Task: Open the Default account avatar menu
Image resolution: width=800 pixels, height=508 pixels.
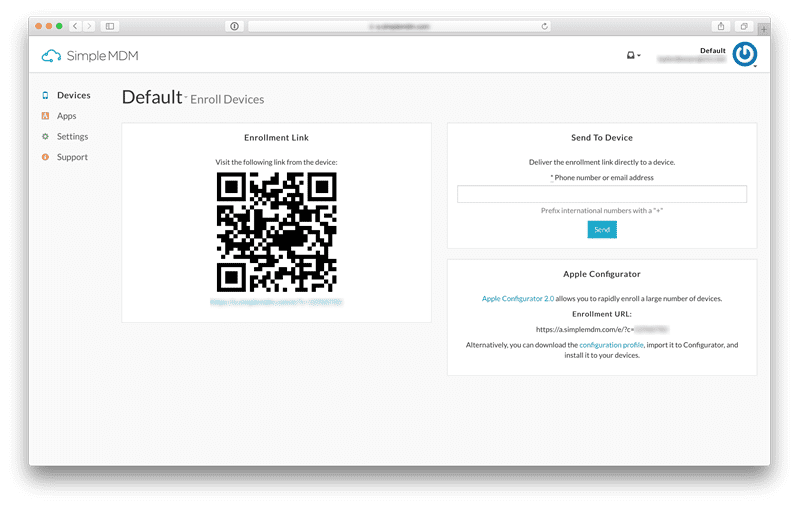Action: [745, 54]
